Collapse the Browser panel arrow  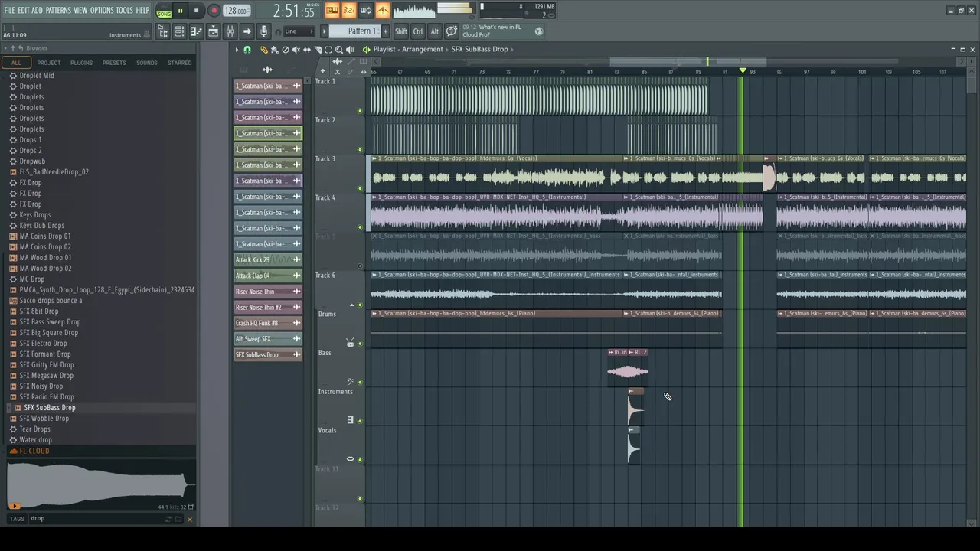(6, 48)
